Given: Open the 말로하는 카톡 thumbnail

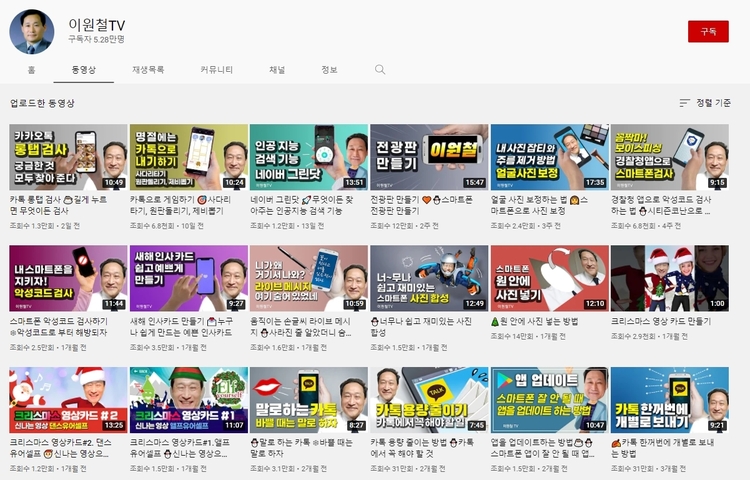Looking at the screenshot, I should click(x=309, y=400).
